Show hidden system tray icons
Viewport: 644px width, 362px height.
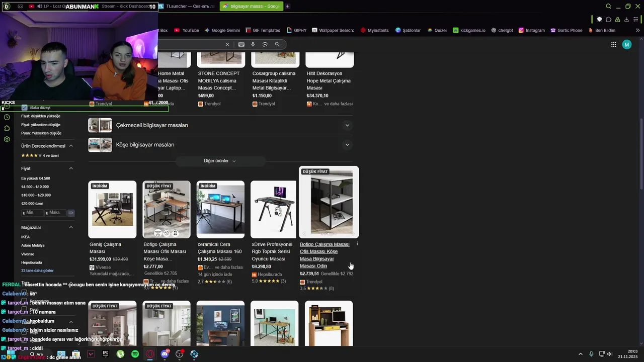pyautogui.click(x=580, y=354)
